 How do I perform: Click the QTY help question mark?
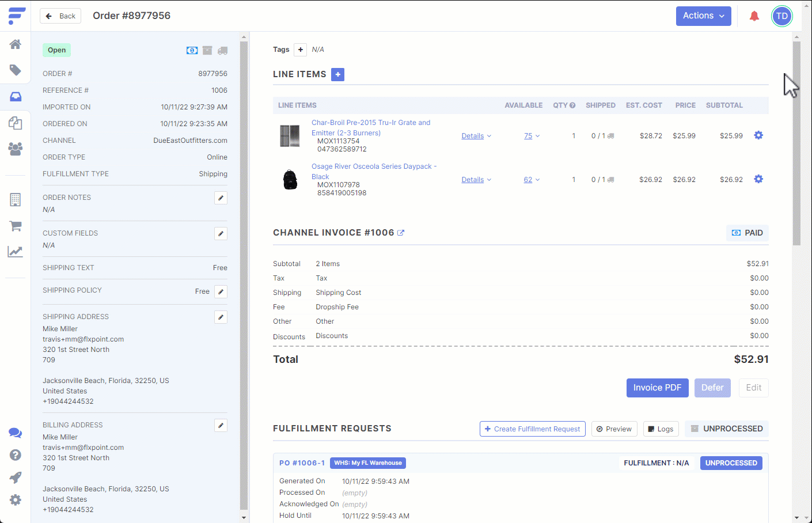pos(572,105)
